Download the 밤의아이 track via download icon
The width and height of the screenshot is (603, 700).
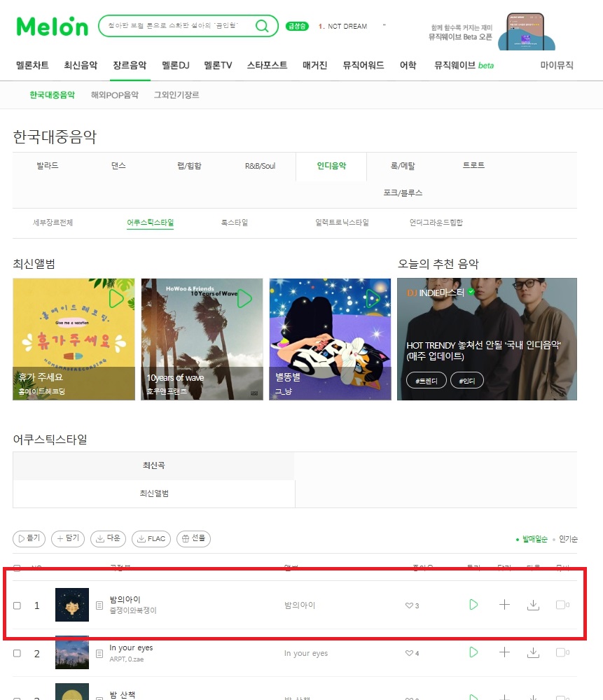click(x=534, y=605)
